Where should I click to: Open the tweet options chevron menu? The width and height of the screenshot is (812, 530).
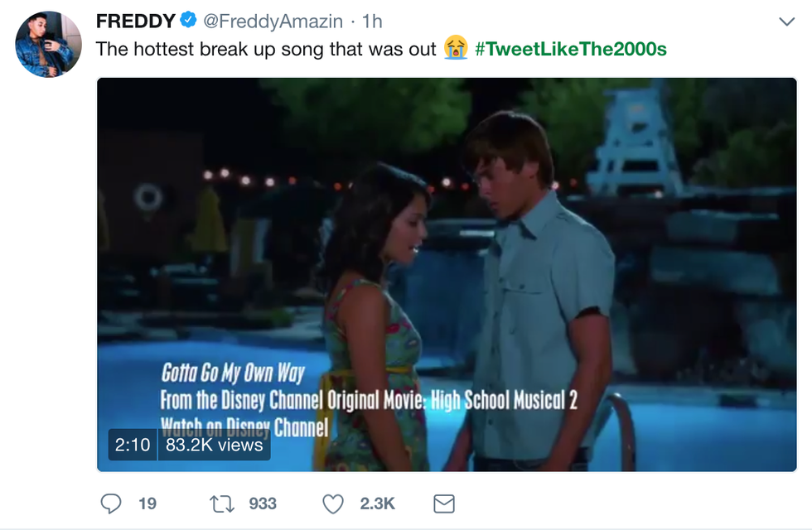pyautogui.click(x=785, y=21)
